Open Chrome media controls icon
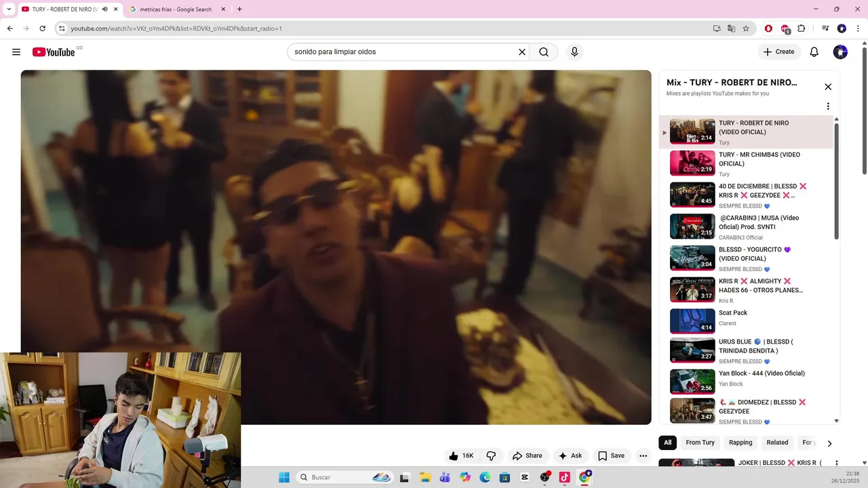 click(x=825, y=28)
